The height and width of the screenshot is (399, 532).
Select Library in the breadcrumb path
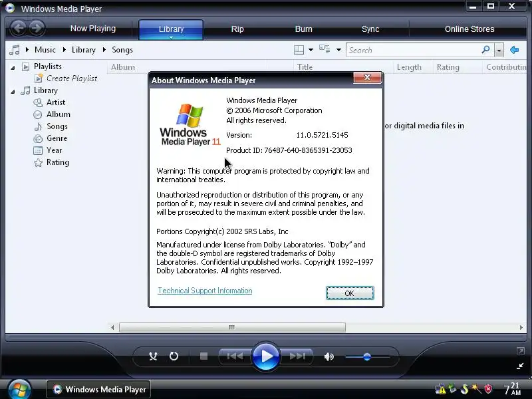click(x=84, y=50)
